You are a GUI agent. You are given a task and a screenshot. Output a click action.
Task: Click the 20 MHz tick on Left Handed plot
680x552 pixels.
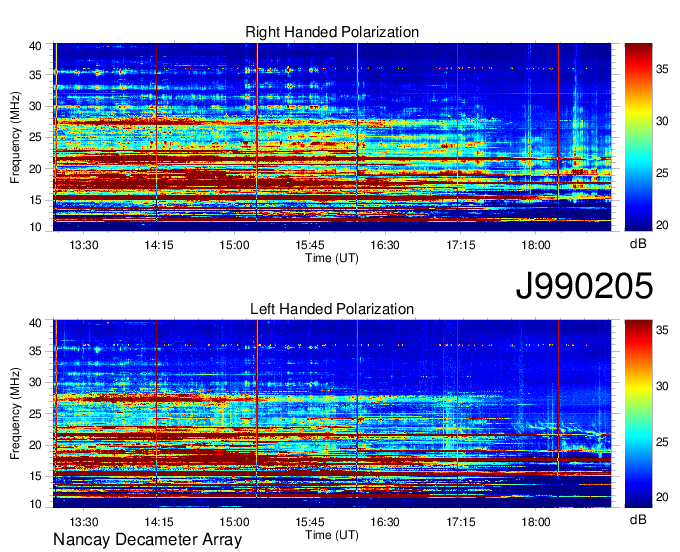[x=36, y=445]
